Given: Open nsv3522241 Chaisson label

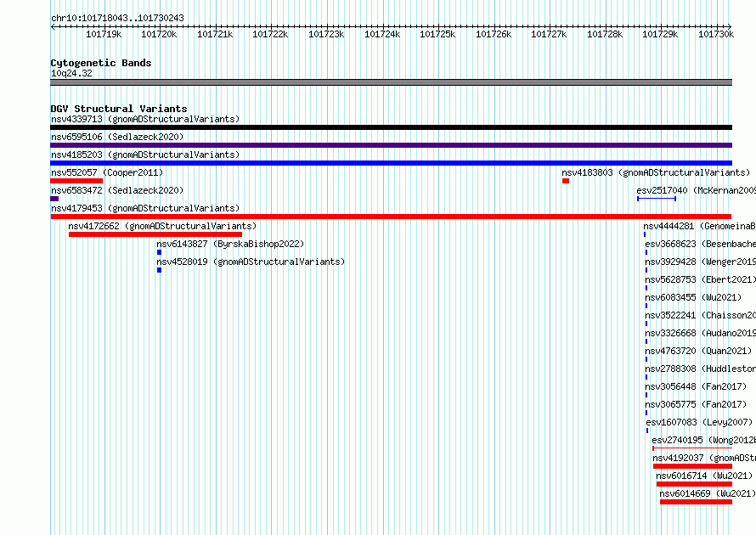Looking at the screenshot, I should click(x=701, y=315).
